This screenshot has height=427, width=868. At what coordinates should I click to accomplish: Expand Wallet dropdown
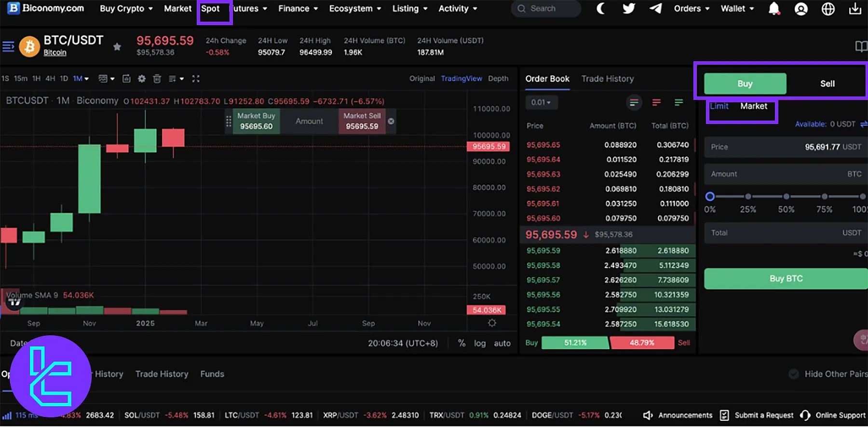pyautogui.click(x=737, y=9)
